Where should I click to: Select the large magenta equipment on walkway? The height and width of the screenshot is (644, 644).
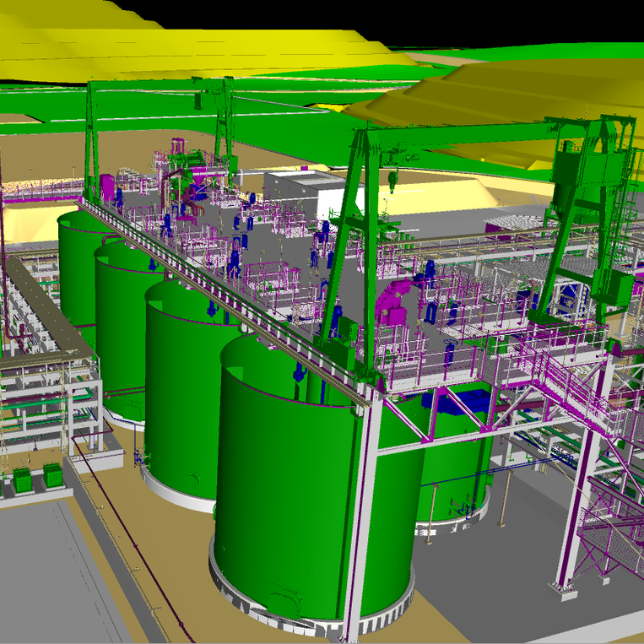point(392,301)
